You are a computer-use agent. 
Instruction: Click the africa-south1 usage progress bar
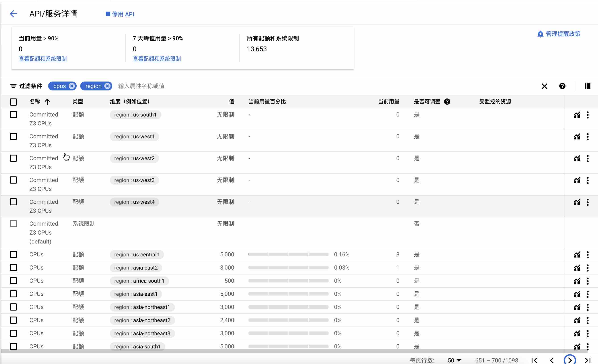[x=288, y=280]
